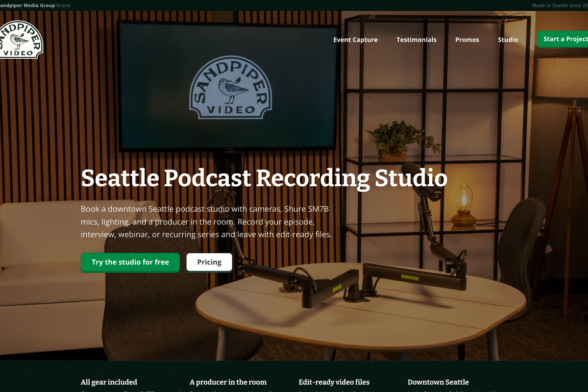Click the Start a Project button

coord(563,39)
